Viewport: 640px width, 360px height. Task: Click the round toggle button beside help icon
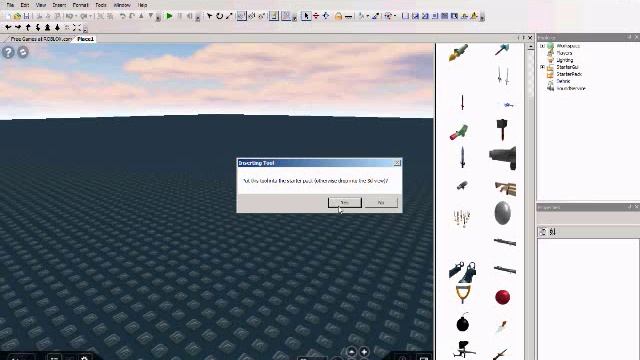23,52
